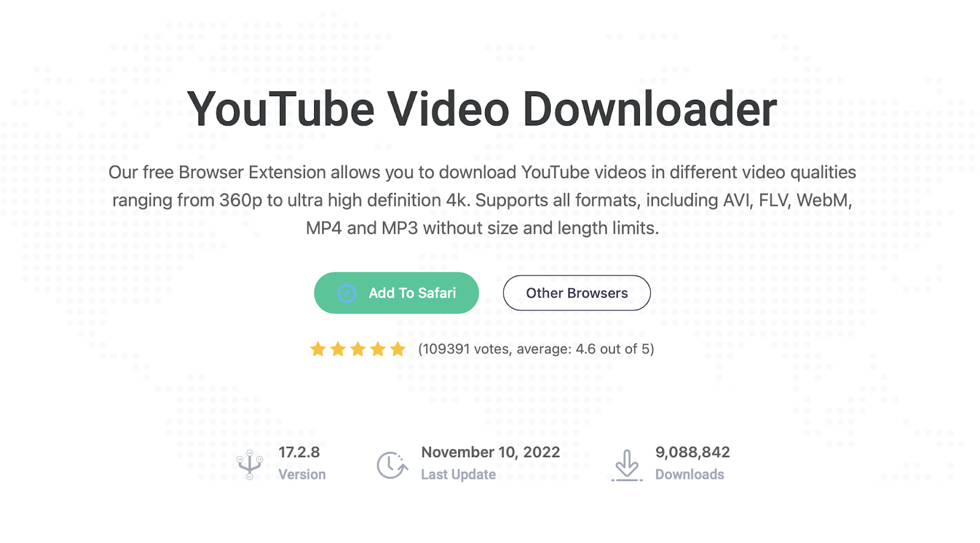Click the YouTube Video Downloader heading
980x543 pixels.
coord(482,109)
